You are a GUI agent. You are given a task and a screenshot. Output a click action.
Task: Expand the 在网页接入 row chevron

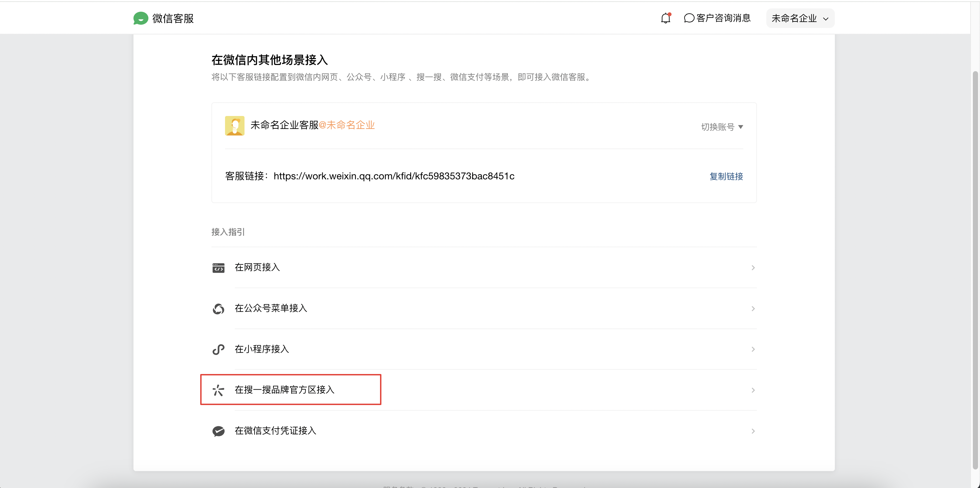coord(753,268)
